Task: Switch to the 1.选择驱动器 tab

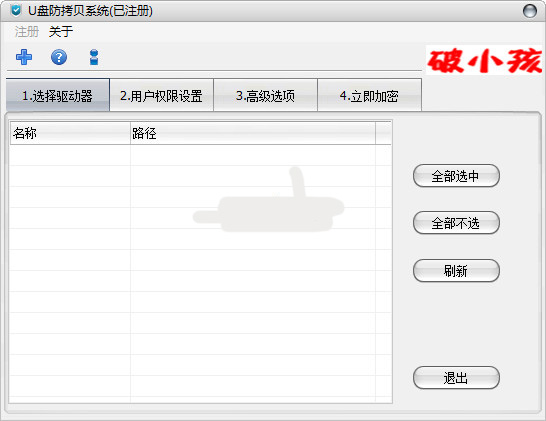Action: 58,95
